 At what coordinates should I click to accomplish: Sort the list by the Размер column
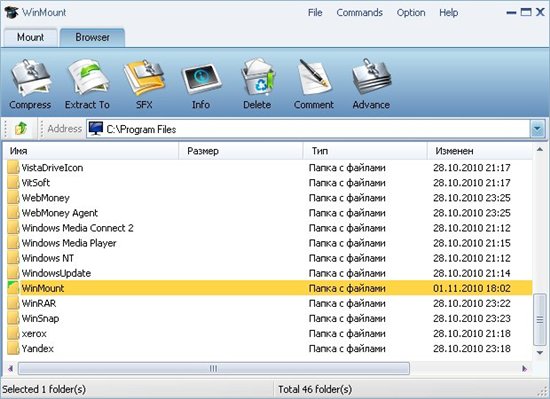click(x=241, y=151)
